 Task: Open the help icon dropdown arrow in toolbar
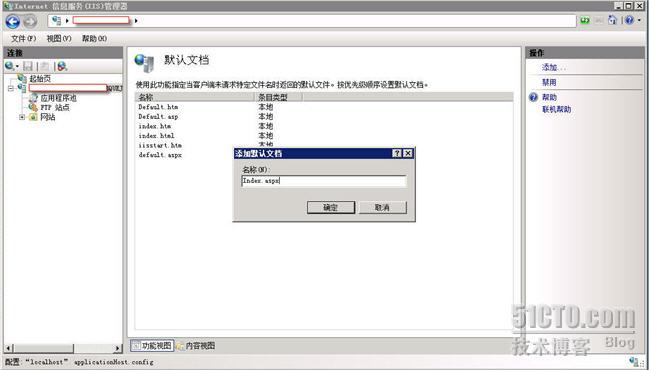pos(639,20)
